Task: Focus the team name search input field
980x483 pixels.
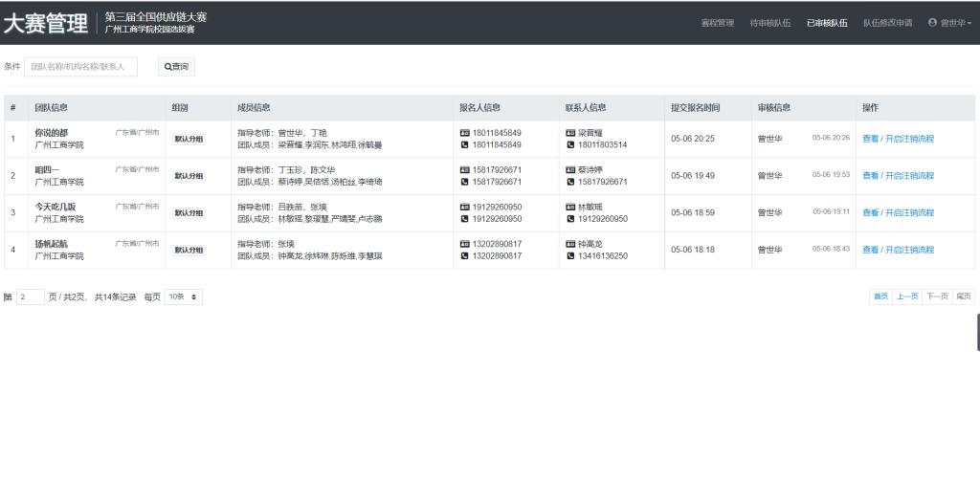Action: 80,67
